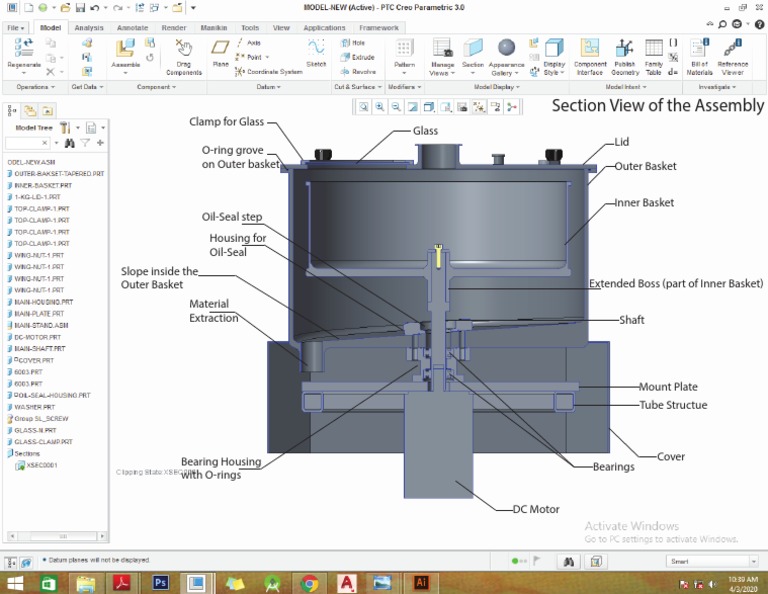Click the Regenerate icon

coord(24,48)
